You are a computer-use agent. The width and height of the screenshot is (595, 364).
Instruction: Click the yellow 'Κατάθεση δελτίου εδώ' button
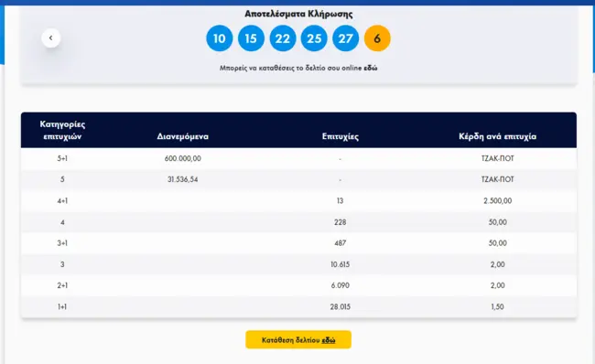[x=298, y=339]
